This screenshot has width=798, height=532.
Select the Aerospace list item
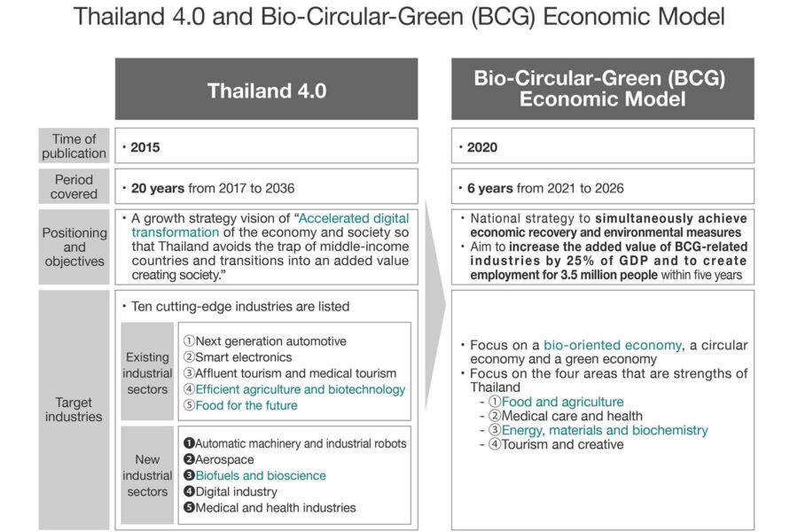[x=224, y=459]
